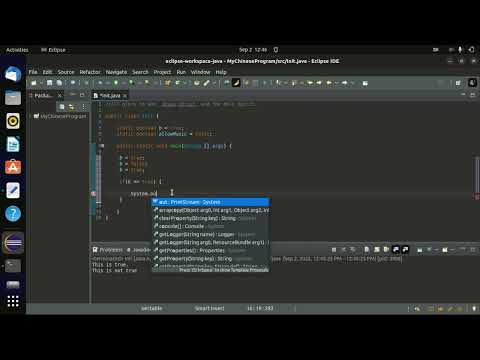Viewport: 480px width, 360px height.
Task: Open Show Applications grid in dock
Action: pyautogui.click(x=13, y=301)
